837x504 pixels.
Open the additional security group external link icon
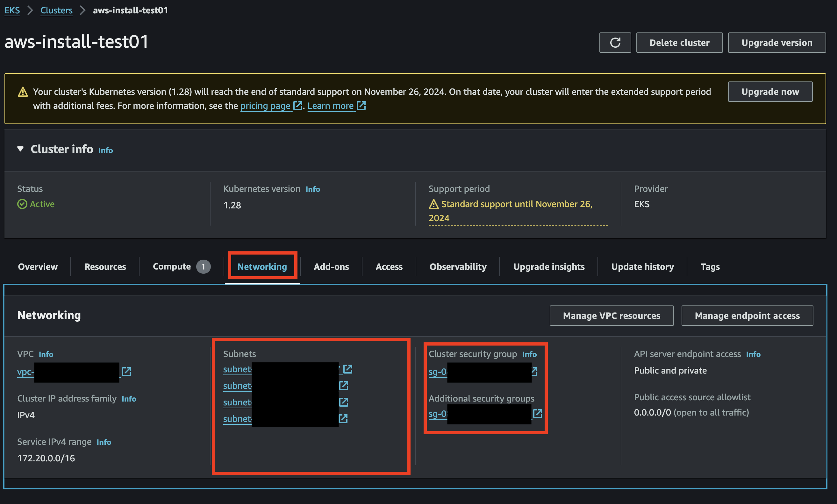[x=537, y=413]
